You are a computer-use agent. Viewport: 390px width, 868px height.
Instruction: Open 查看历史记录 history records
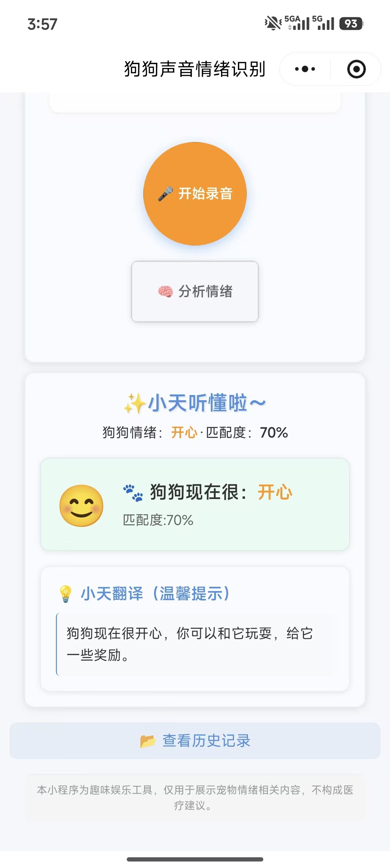click(195, 741)
